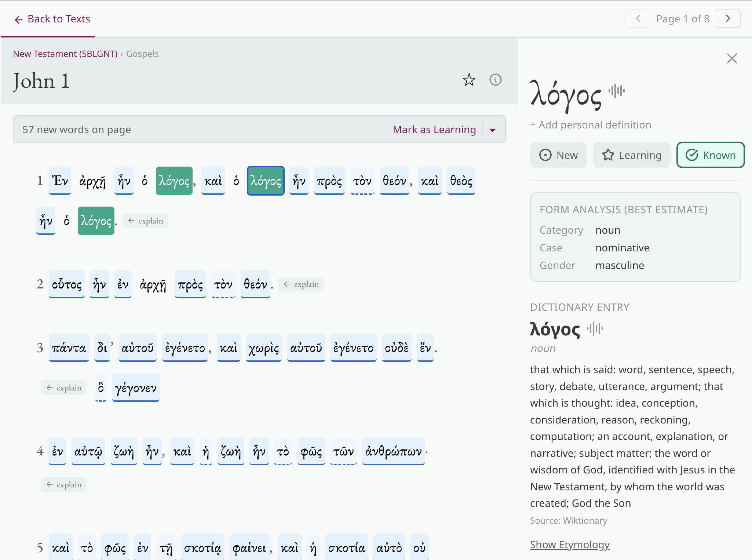752x560 pixels.
Task: Select the word οὐδὲ in verse 3
Action: (397, 348)
